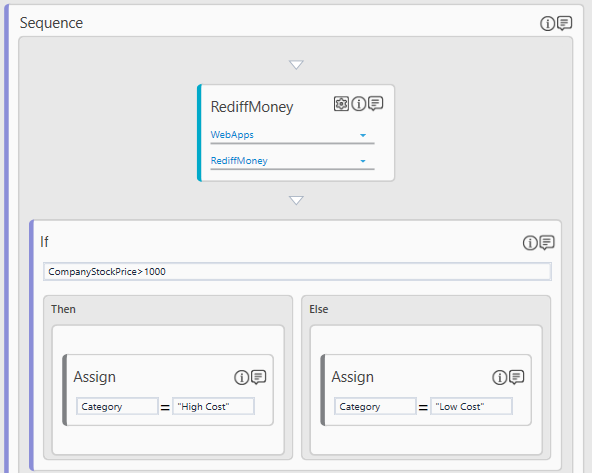The image size is (592, 473).
Task: Click the Sequence info icon
Action: [547, 23]
